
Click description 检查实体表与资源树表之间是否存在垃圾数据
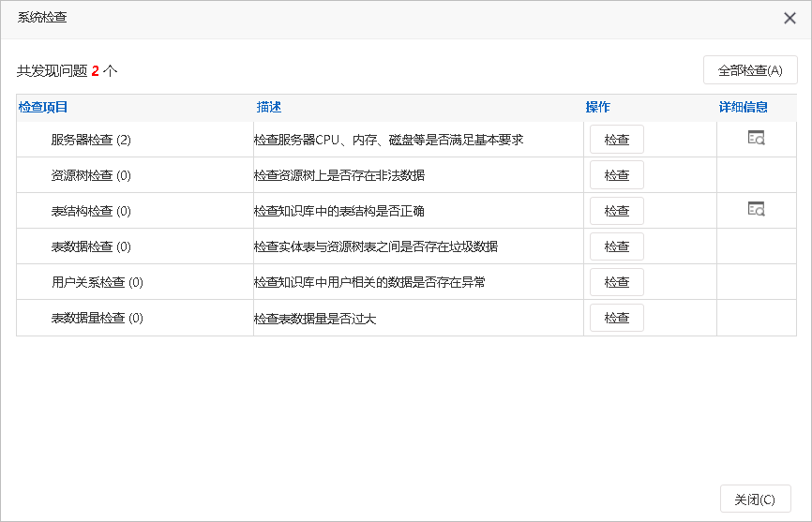375,246
